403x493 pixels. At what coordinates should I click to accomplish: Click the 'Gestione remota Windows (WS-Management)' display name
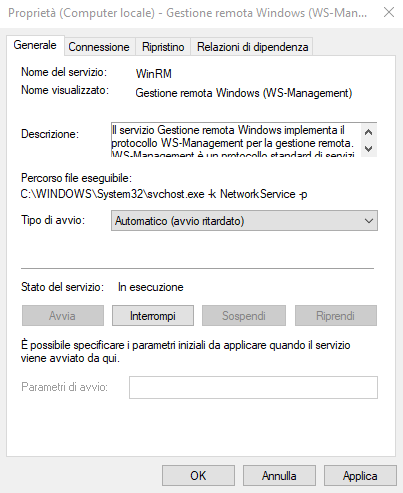pos(244,93)
